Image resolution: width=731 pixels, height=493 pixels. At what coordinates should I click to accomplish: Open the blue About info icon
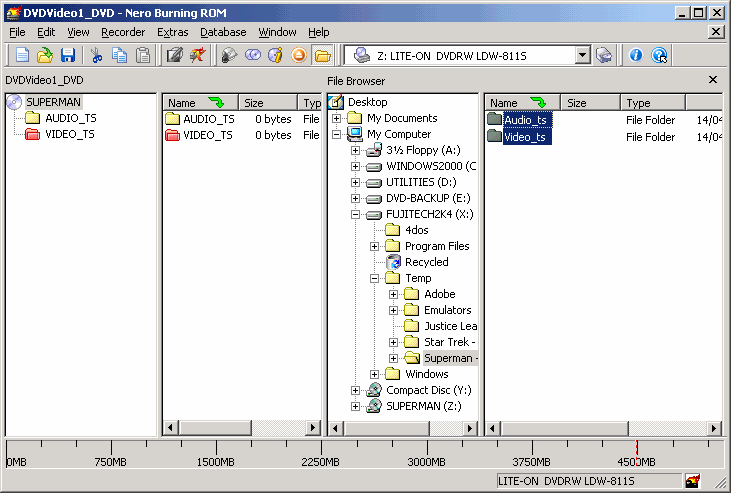click(635, 55)
